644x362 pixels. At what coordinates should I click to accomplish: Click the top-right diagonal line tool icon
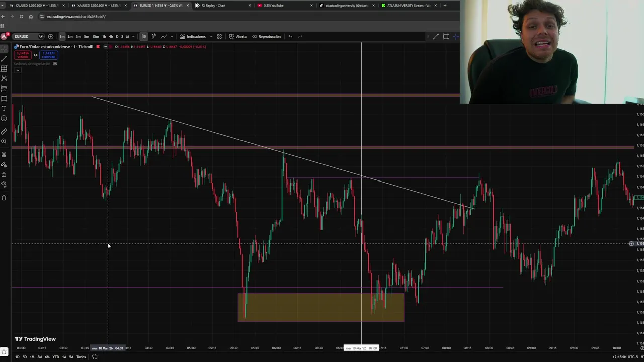(436, 36)
